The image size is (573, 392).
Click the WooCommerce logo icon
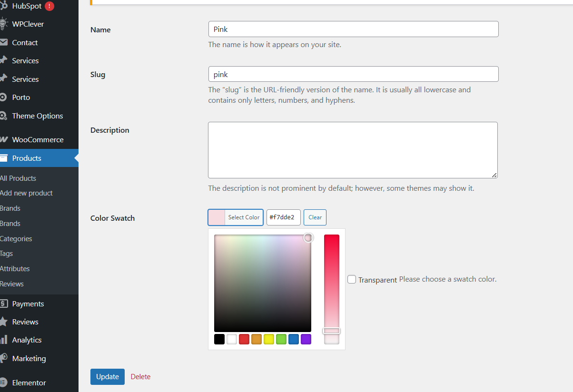tap(3, 139)
